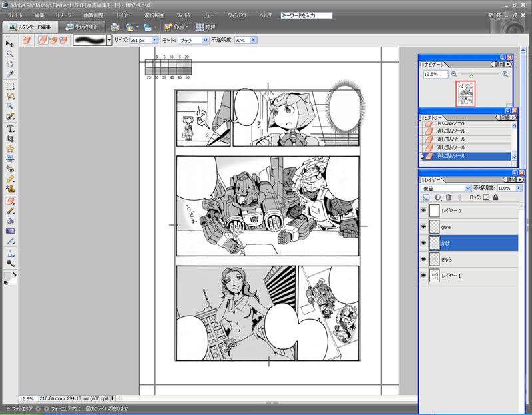Toggle lock transparent pixels

coord(486,197)
